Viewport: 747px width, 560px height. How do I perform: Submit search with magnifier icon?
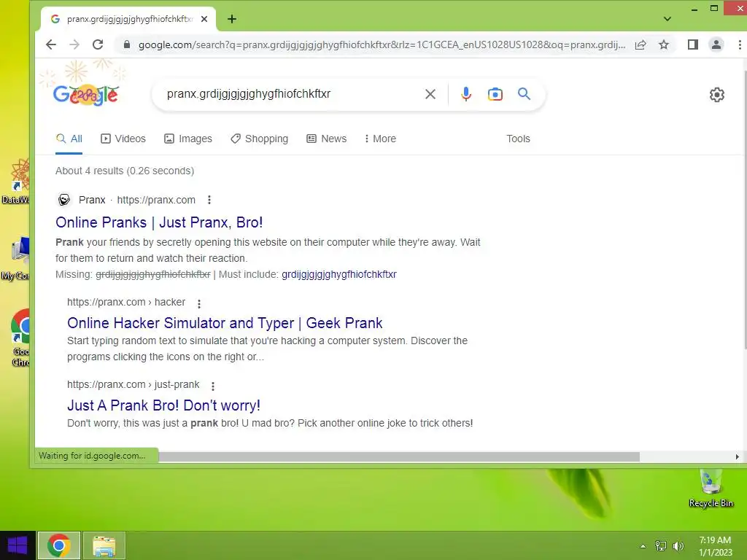(x=524, y=94)
